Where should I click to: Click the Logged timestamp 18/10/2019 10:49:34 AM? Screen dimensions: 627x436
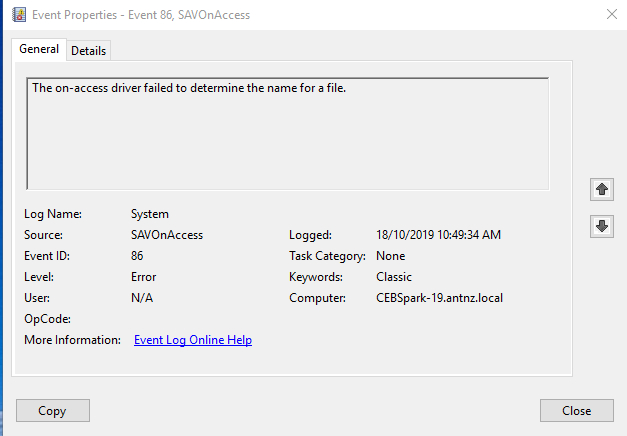438,235
